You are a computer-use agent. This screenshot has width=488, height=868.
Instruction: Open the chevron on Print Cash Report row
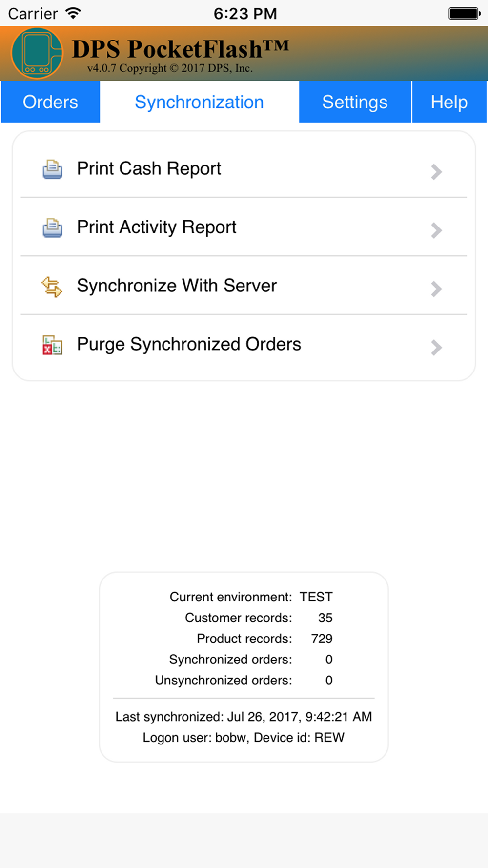click(x=436, y=172)
